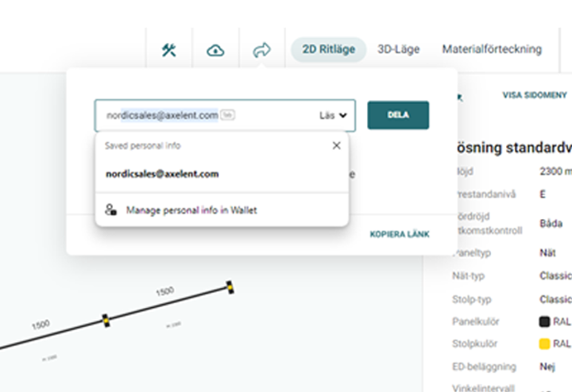This screenshot has width=572, height=392.
Task: Click the yellow Stolpkulör color swatch
Action: tap(544, 344)
